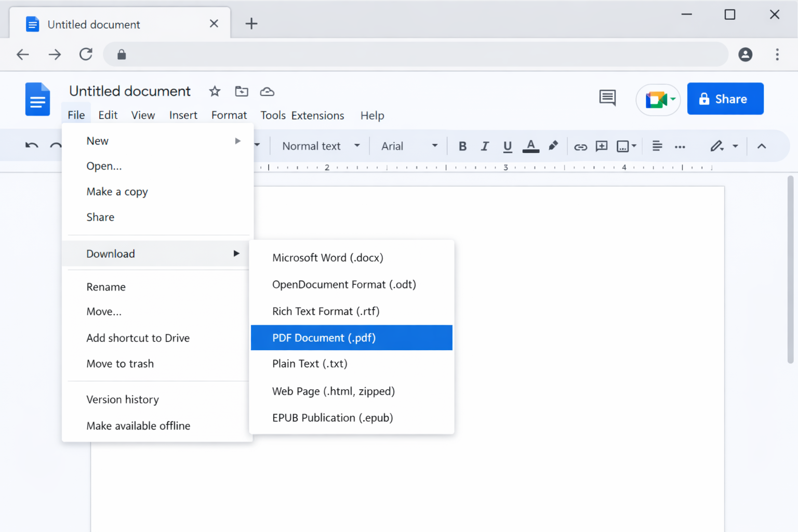
Task: Open the Extensions menu
Action: click(317, 115)
